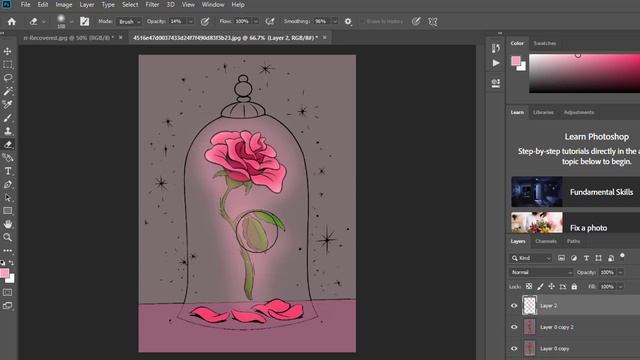
Task: Toggle pressure for size icon
Action: coord(416,22)
